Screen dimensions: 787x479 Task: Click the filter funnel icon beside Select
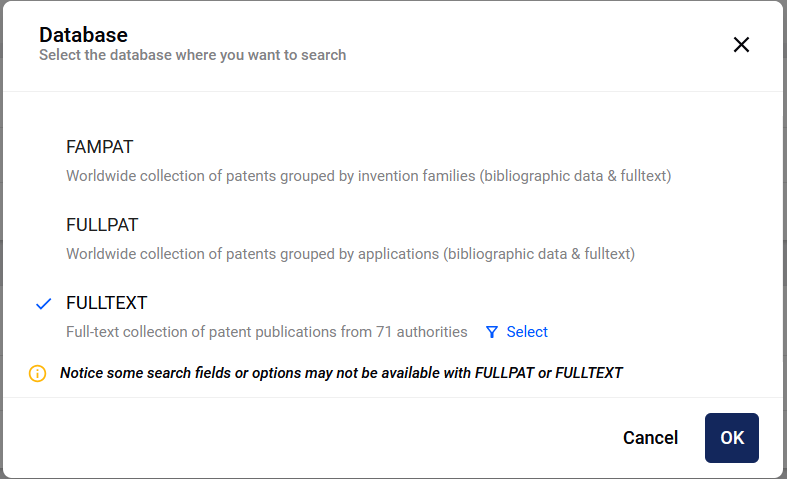492,332
